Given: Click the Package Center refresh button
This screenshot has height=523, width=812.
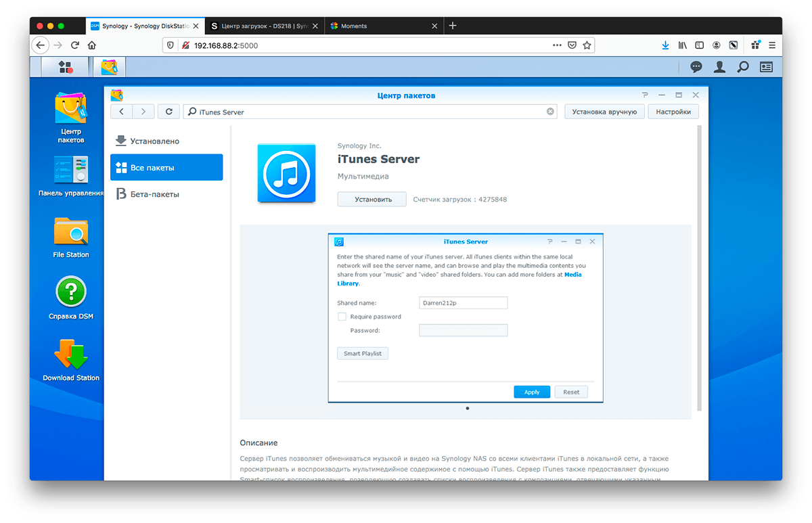Looking at the screenshot, I should (x=168, y=112).
